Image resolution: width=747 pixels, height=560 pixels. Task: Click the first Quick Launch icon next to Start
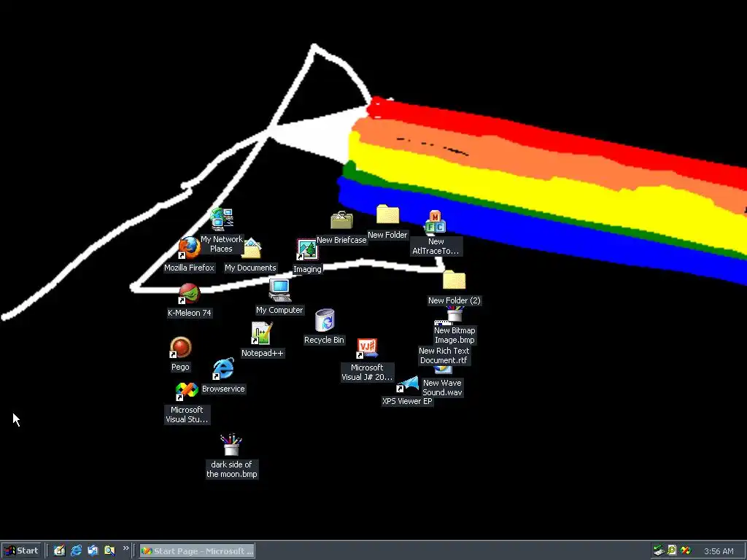pyautogui.click(x=59, y=551)
